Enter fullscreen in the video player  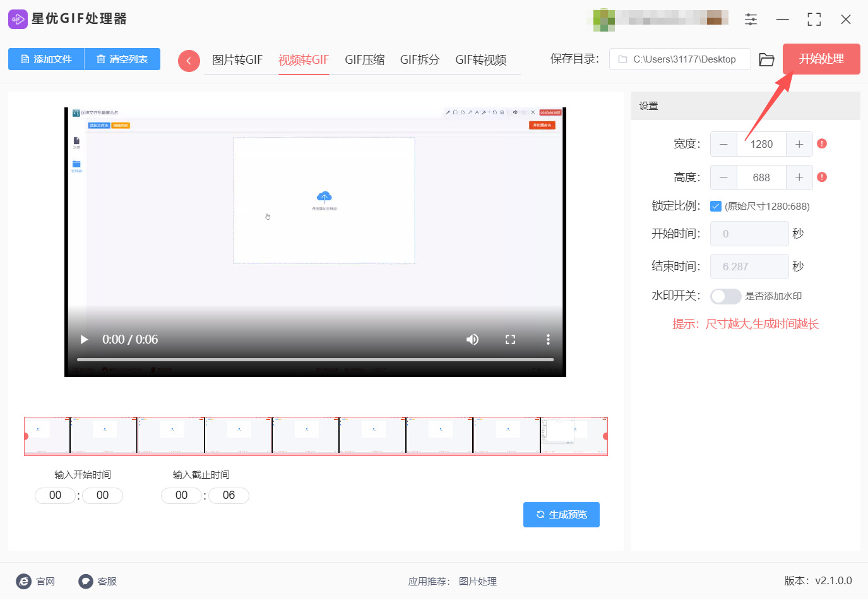pos(510,340)
